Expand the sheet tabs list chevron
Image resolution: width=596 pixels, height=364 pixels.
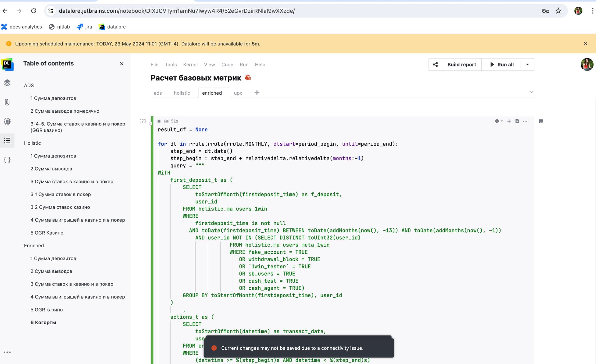[531, 92]
